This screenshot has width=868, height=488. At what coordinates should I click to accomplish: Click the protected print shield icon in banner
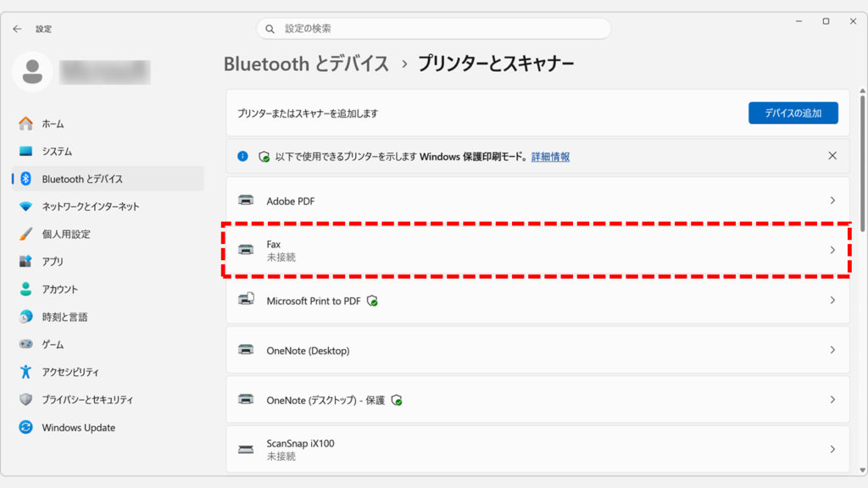pos(264,157)
